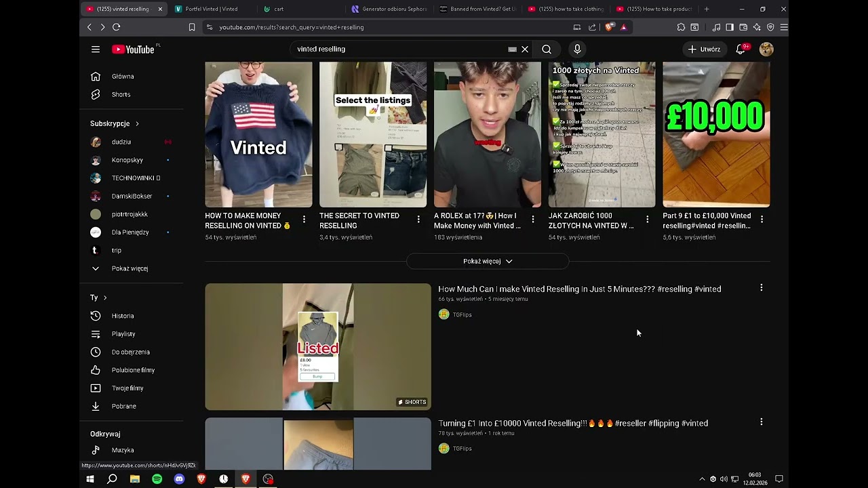Open 'Muzyka' under Odkrywaj
868x488 pixels.
123,450
